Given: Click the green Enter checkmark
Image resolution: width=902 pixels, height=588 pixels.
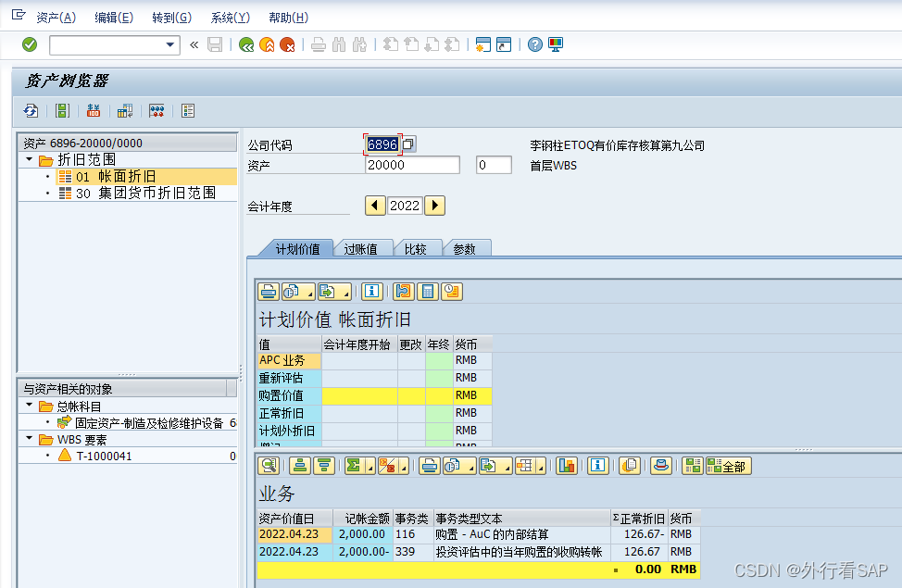Looking at the screenshot, I should (29, 44).
